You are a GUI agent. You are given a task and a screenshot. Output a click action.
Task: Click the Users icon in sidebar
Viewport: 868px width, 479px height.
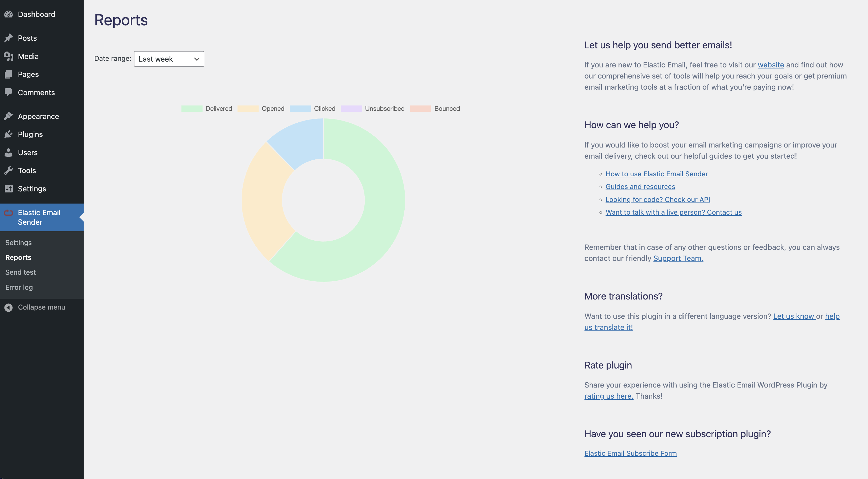tap(8, 153)
